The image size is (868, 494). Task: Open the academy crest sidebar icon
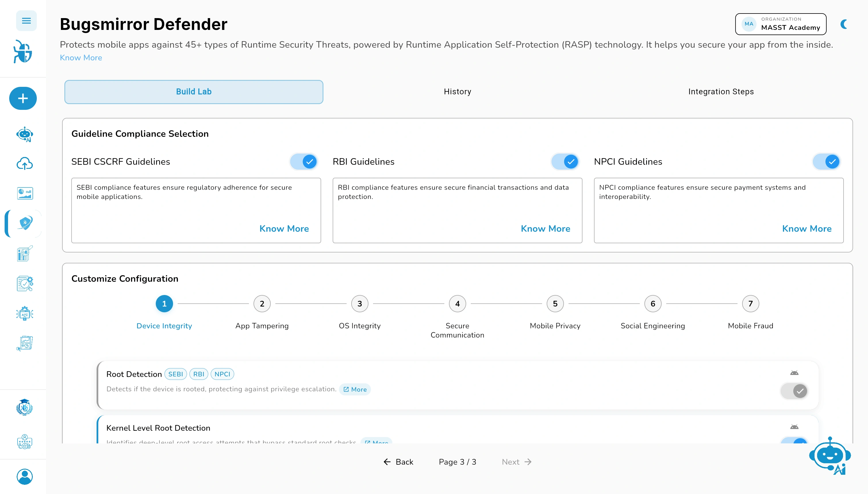25,407
